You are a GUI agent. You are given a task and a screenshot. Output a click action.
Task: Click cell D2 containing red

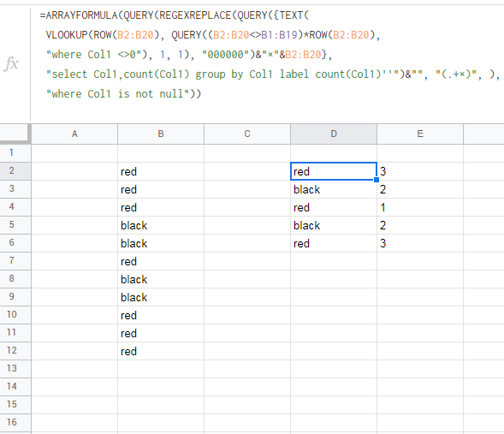[334, 171]
